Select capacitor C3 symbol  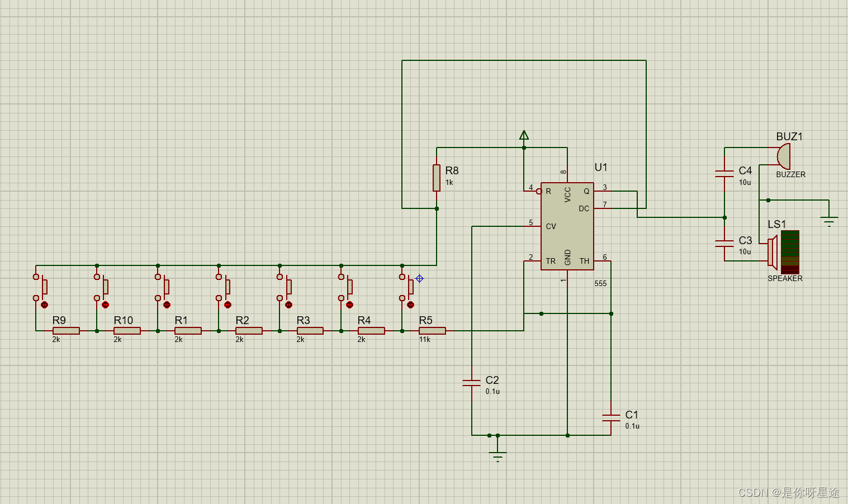[x=724, y=243]
